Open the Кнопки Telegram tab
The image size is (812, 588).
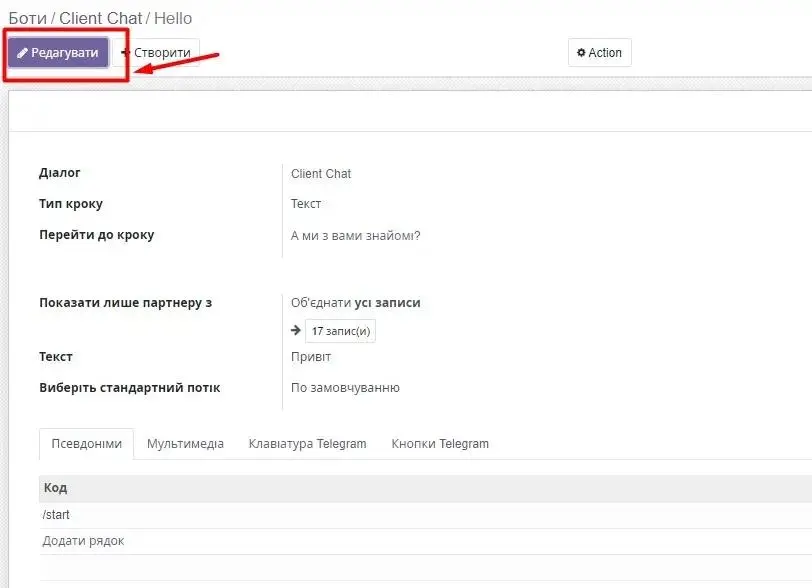coord(440,444)
